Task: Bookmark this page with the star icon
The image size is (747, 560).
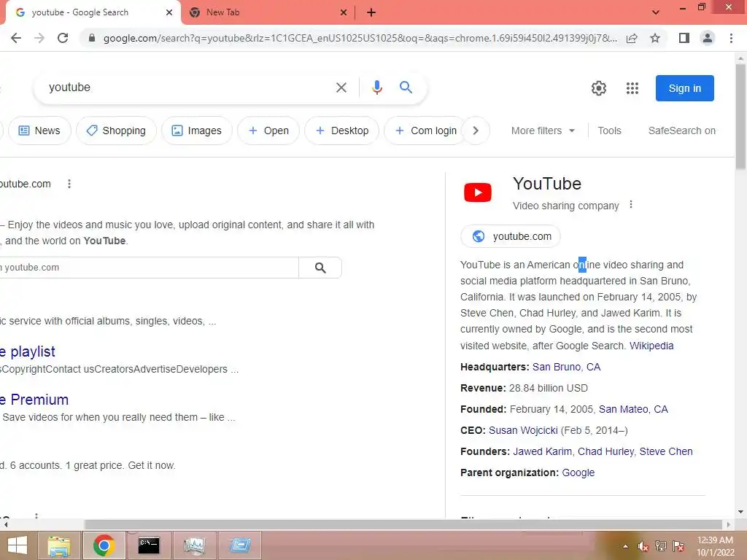Action: coord(655,38)
